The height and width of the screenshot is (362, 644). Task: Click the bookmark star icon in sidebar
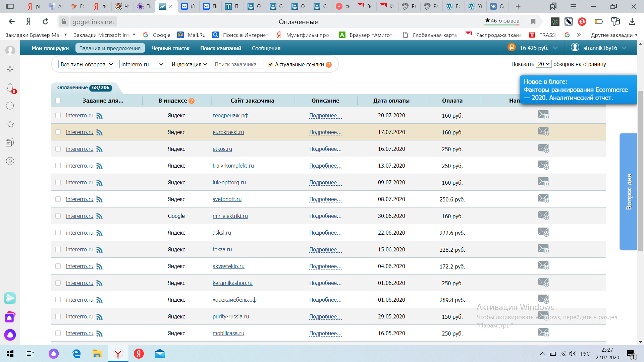coord(10,124)
